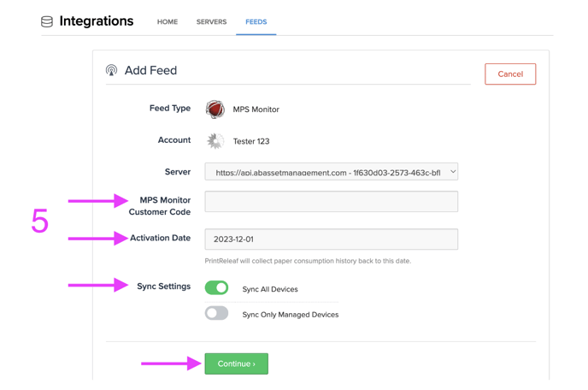This screenshot has width=588, height=390.
Task: Click the Tester 123 account name
Action: (251, 141)
